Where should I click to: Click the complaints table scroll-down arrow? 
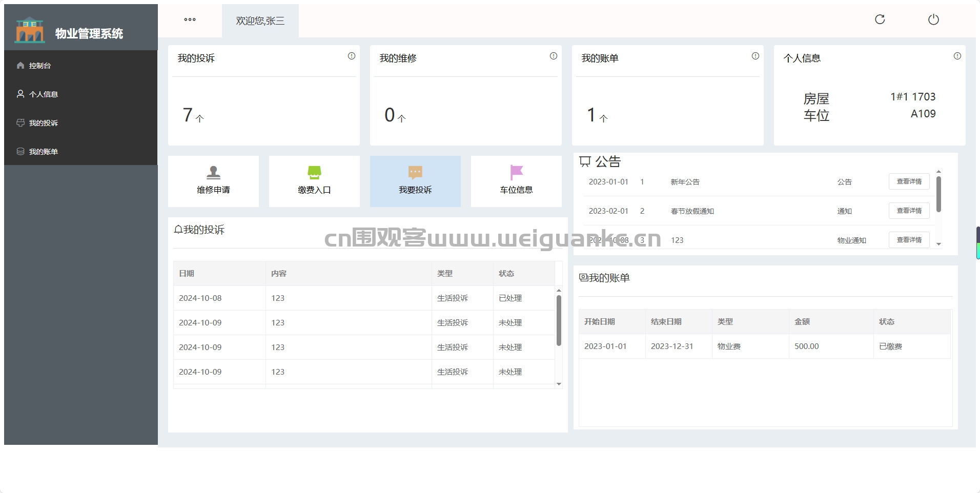(x=559, y=384)
